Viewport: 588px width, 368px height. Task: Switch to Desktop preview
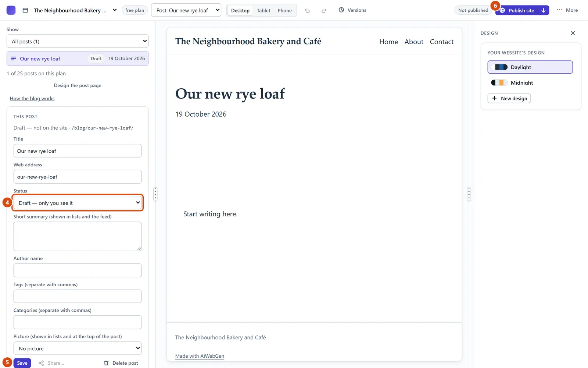[x=240, y=10]
